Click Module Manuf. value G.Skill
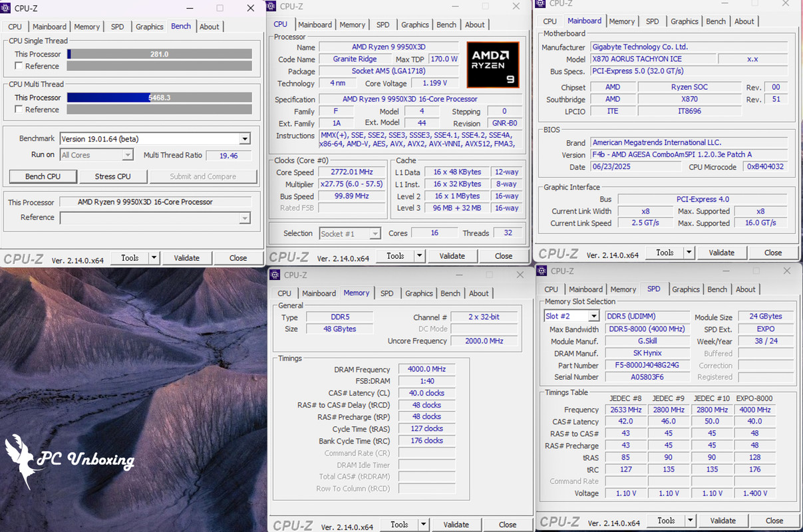The image size is (803, 532). (x=647, y=341)
